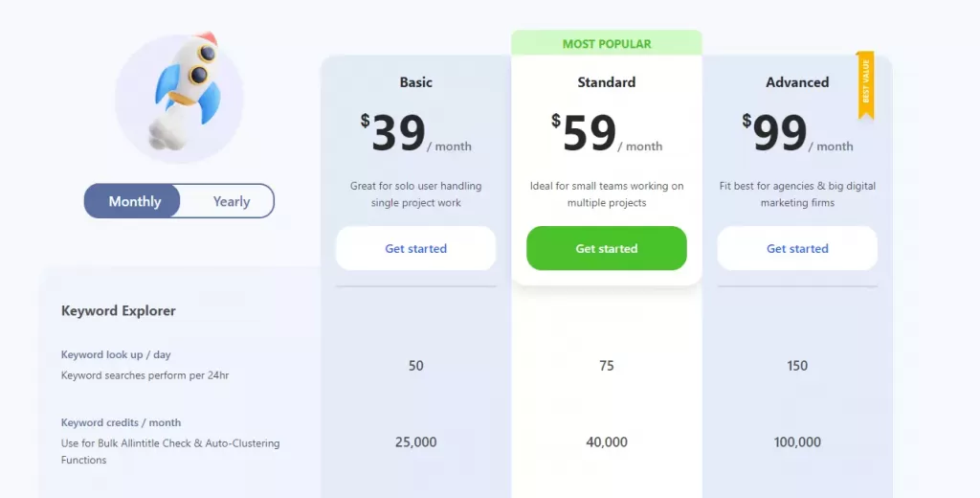980x498 pixels.
Task: Click Get started under Basic plan
Action: click(x=415, y=248)
